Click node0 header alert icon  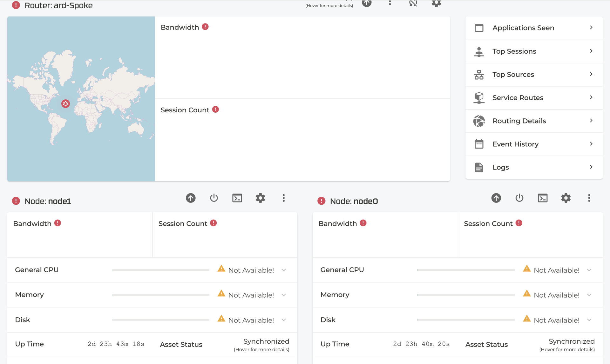click(321, 201)
